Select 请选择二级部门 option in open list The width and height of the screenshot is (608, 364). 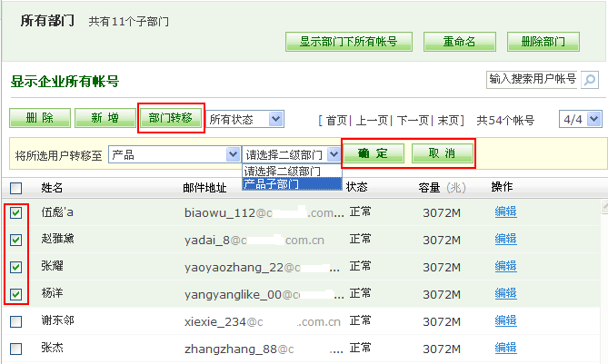point(291,172)
